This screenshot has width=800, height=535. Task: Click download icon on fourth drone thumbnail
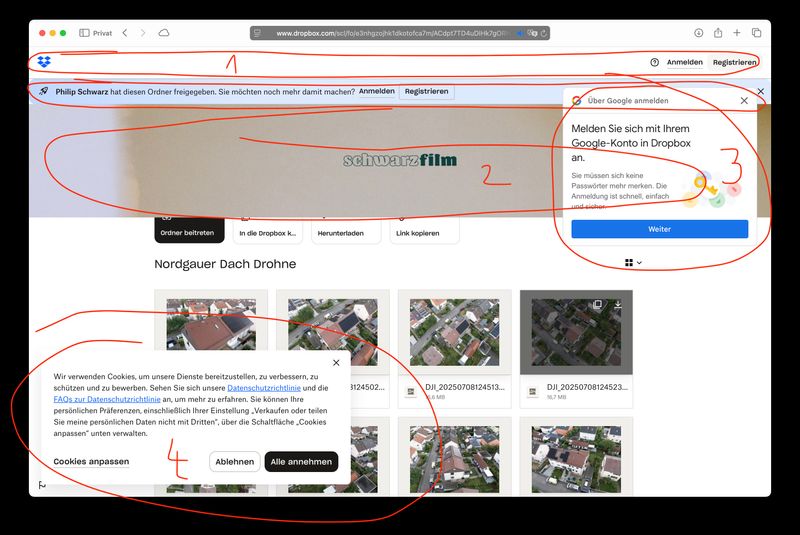(x=618, y=304)
